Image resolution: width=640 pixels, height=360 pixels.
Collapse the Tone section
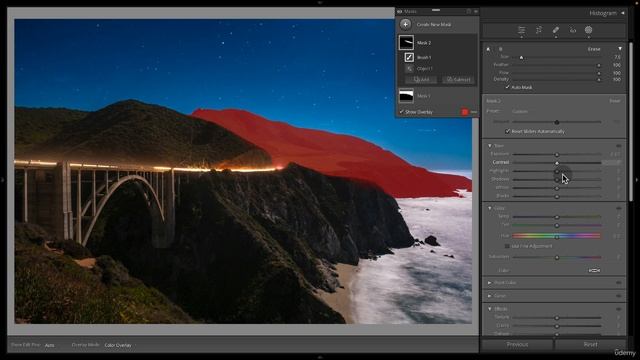[490, 146]
